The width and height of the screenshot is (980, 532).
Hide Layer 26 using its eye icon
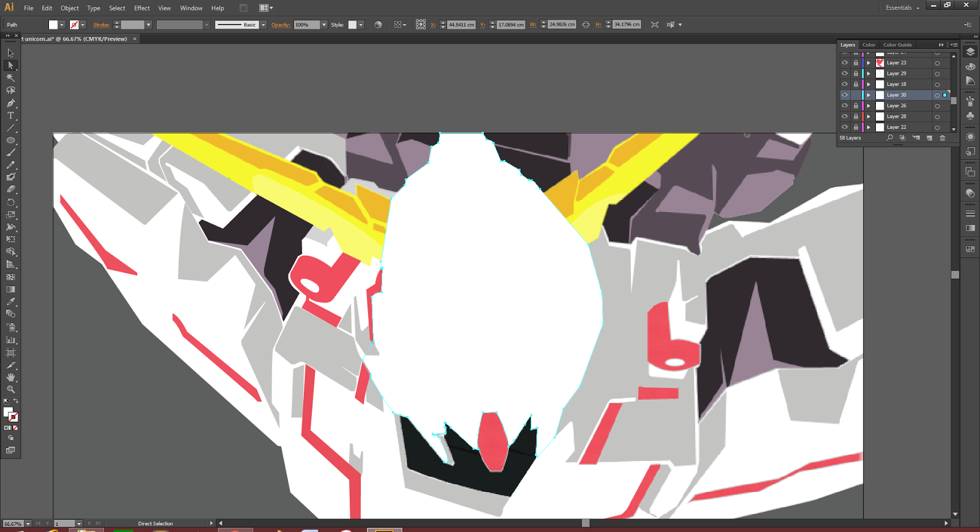point(845,105)
